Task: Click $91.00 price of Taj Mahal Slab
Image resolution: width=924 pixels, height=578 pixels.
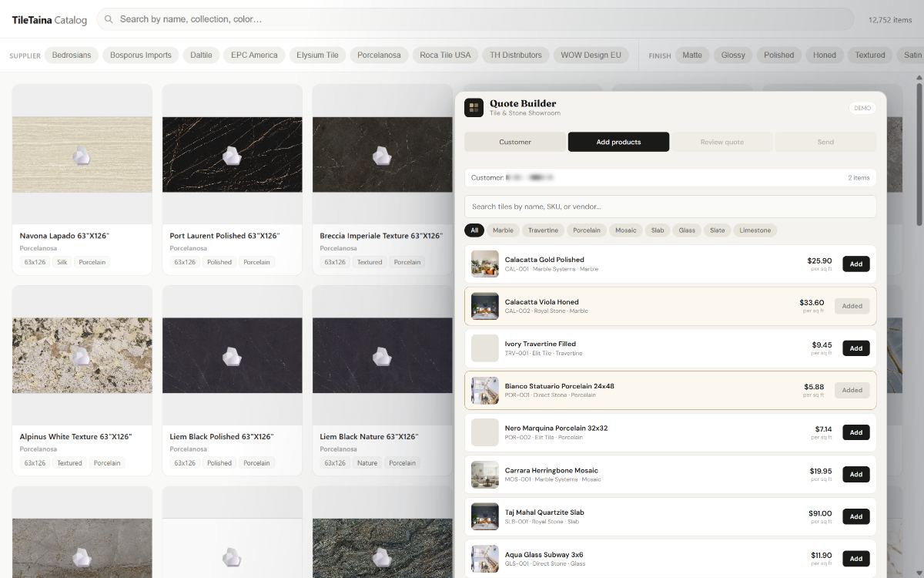Action: click(x=820, y=513)
